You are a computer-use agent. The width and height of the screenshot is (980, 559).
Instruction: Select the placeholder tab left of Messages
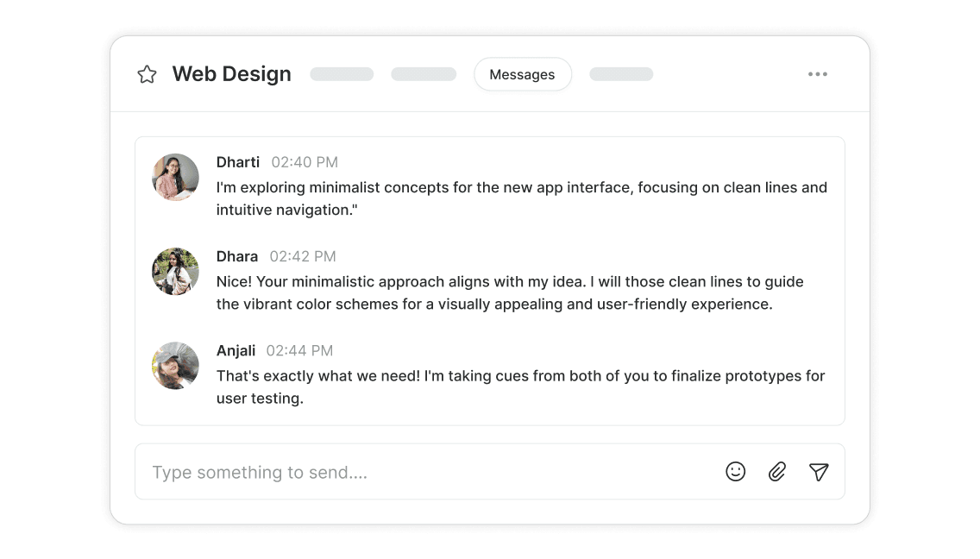[x=424, y=74]
